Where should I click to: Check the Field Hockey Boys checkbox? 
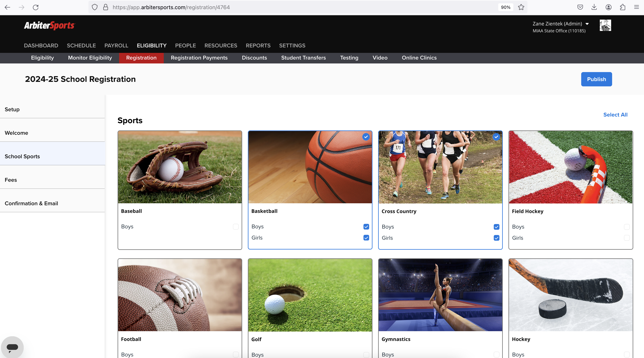627,227
